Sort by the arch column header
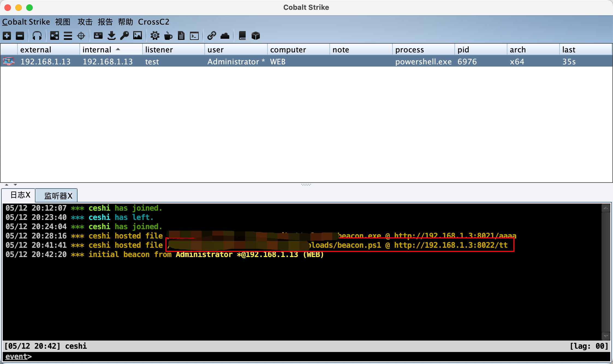The height and width of the screenshot is (364, 613). 533,50
